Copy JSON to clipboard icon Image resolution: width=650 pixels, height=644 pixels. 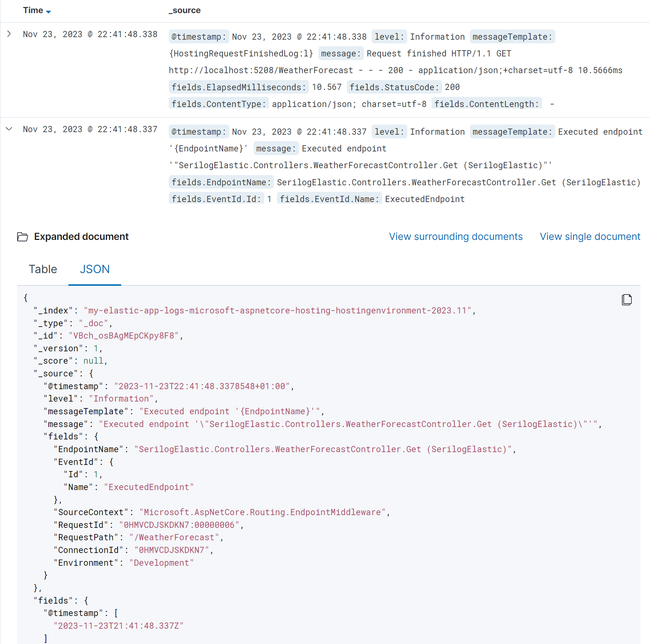(x=626, y=300)
